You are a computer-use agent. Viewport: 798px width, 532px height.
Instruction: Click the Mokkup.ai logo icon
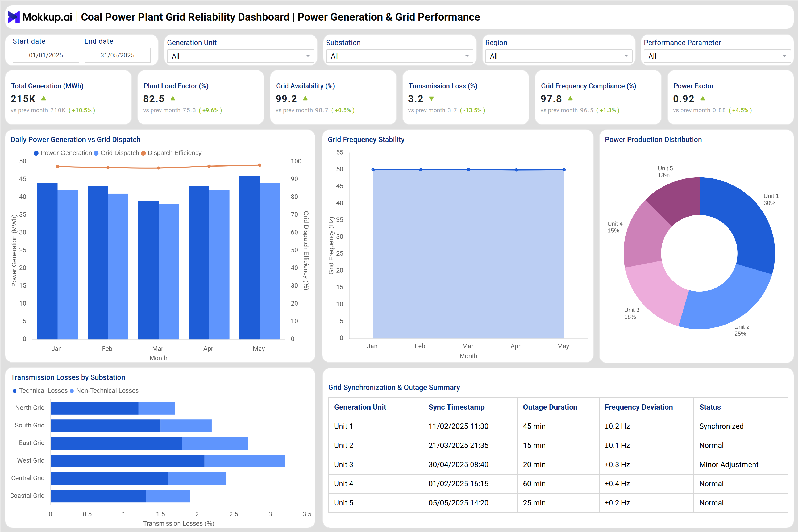click(x=14, y=17)
